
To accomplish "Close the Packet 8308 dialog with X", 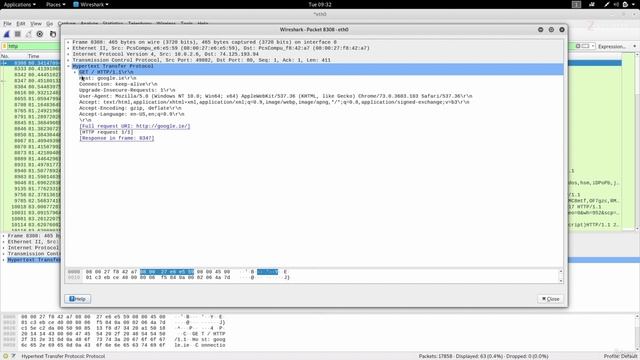I will point(562,30).
